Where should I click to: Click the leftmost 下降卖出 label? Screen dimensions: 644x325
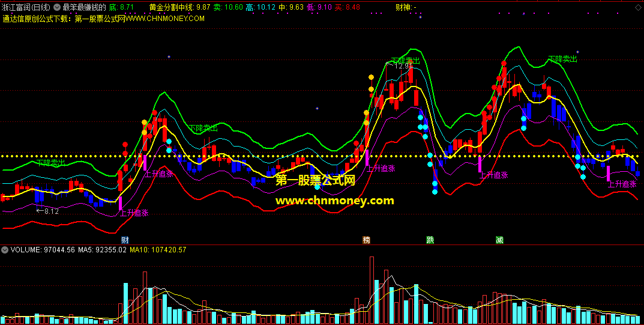click(x=50, y=163)
